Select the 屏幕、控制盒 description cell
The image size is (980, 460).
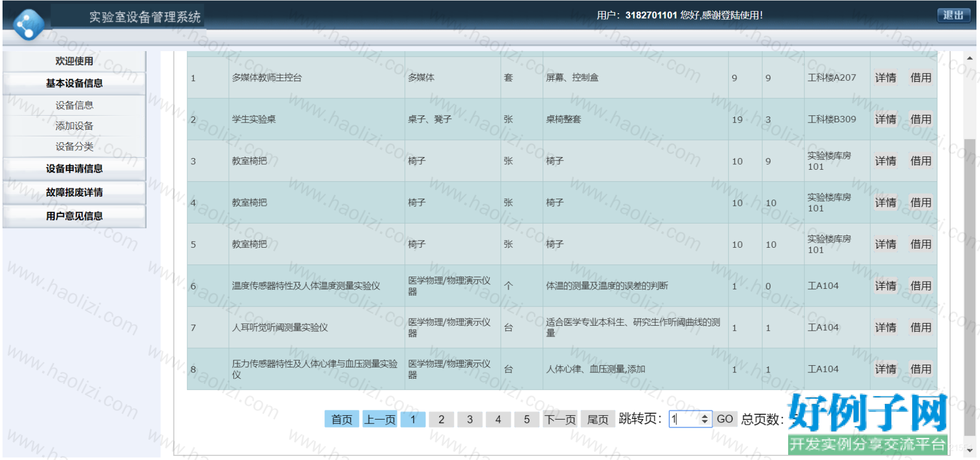[x=636, y=78]
